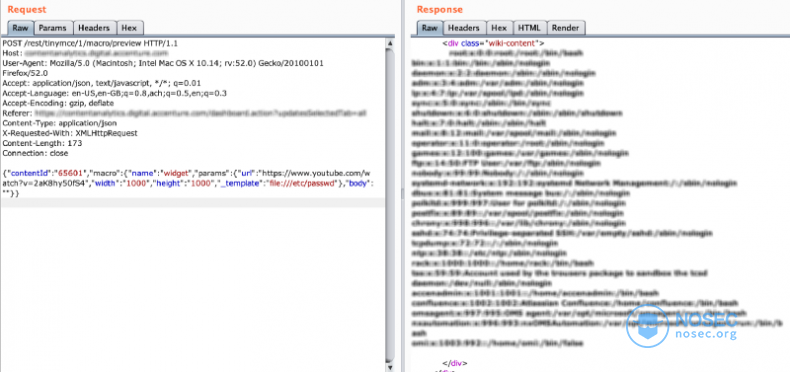This screenshot has height=372, width=790.
Task: Click the Content-Type: application/json line
Action: 59,123
